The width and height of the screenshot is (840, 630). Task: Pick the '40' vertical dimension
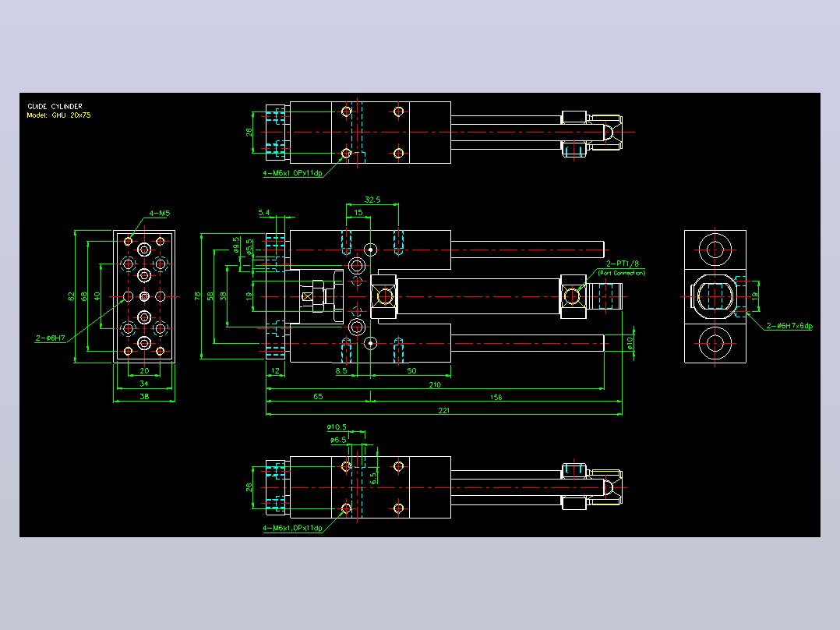point(97,296)
